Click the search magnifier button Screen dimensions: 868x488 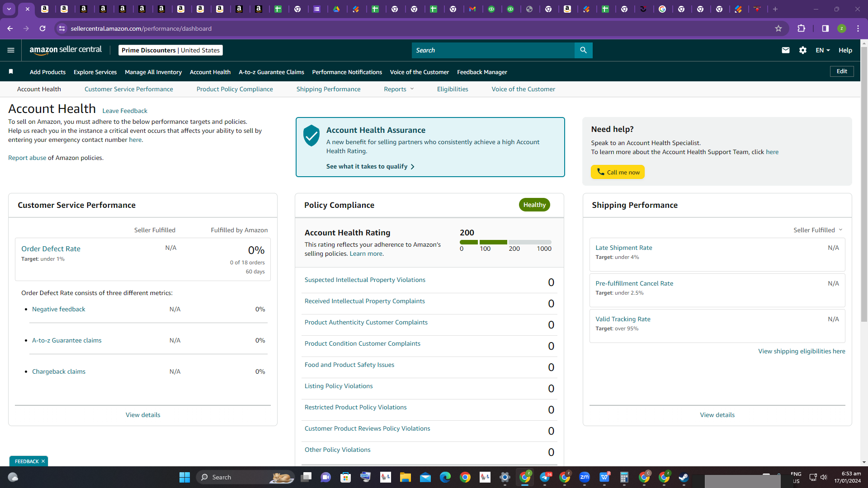point(583,50)
